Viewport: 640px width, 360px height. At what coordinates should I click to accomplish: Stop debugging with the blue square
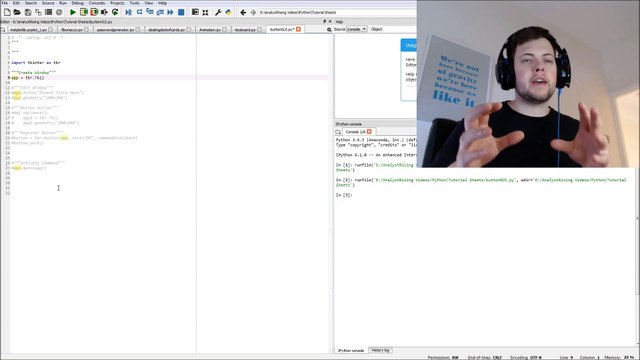pos(181,12)
